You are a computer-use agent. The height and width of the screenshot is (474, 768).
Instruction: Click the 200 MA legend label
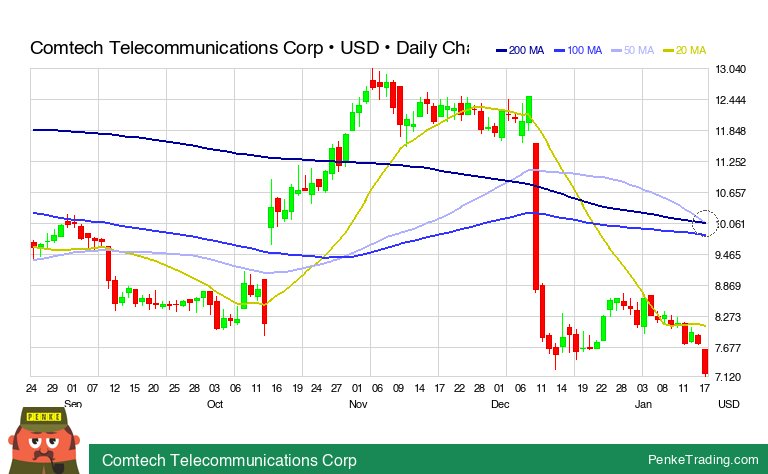coord(526,50)
